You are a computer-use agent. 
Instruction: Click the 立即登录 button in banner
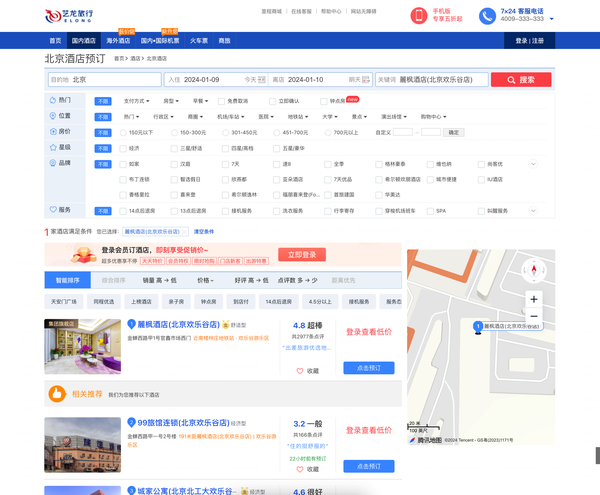(x=302, y=254)
